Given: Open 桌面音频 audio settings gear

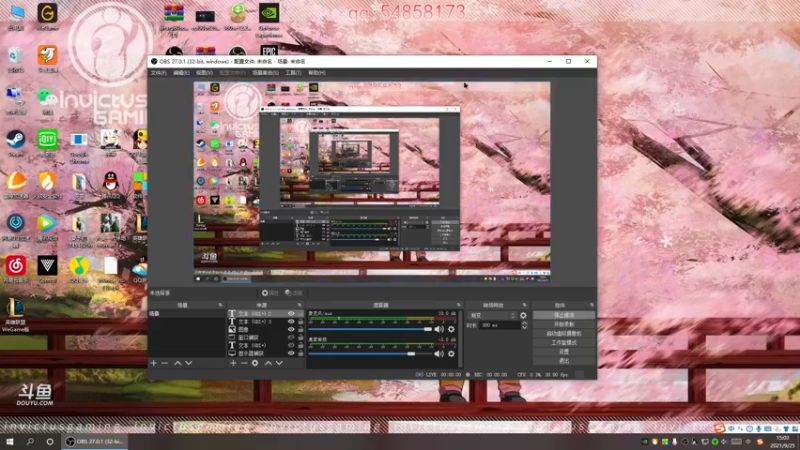Looking at the screenshot, I should click(451, 354).
